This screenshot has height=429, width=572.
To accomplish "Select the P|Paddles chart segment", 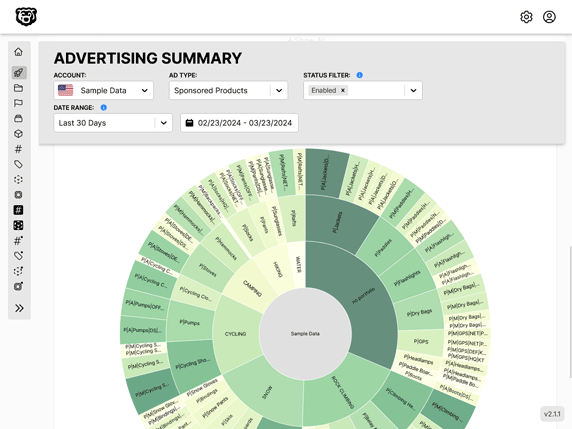I will tap(383, 247).
